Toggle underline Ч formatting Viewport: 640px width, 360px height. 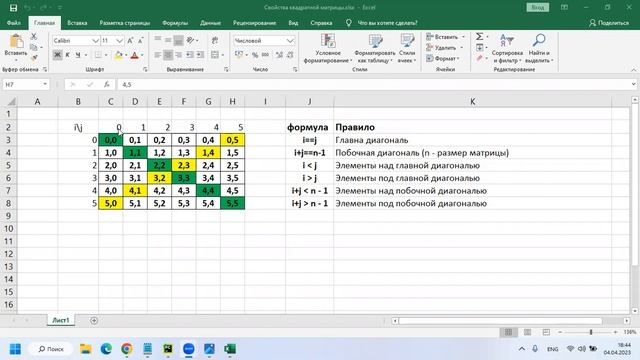click(x=78, y=55)
